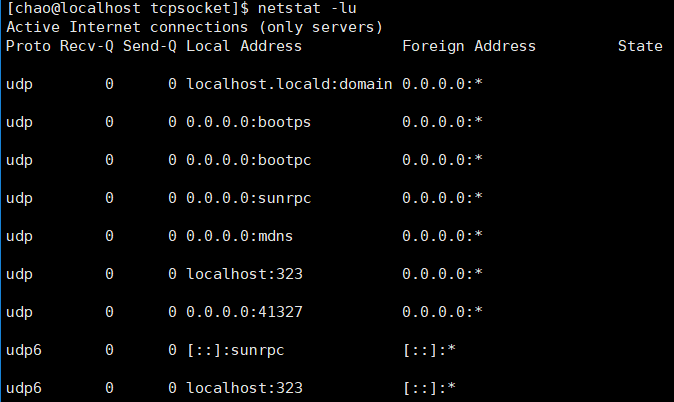Select 'localhost.locald:domain' local address

[289, 84]
